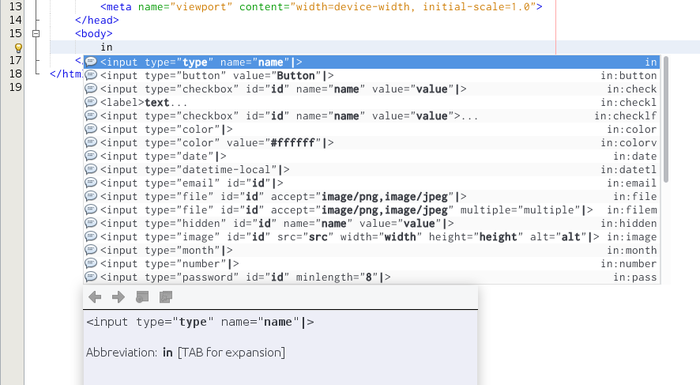Click the open in external browser icon
The image size is (700, 385).
click(142, 297)
